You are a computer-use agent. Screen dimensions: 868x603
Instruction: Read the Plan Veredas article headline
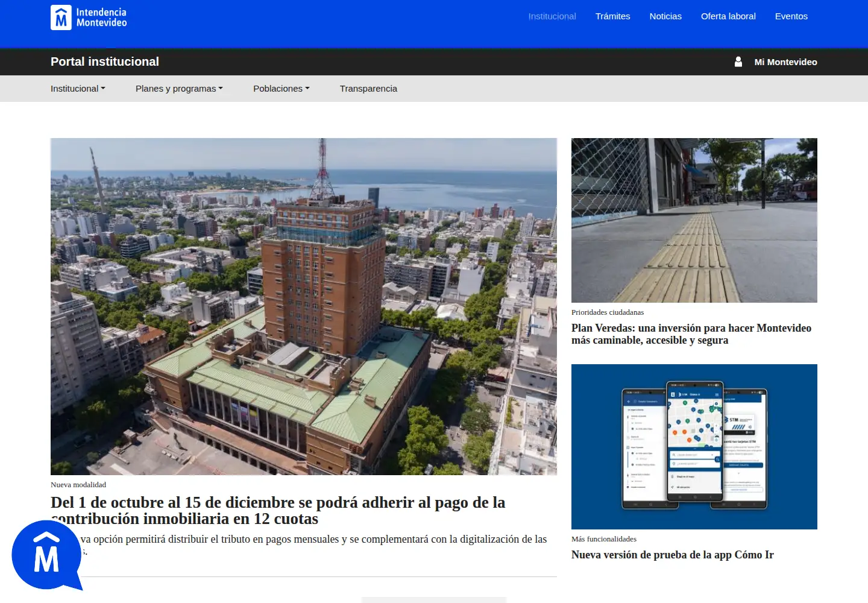(691, 334)
